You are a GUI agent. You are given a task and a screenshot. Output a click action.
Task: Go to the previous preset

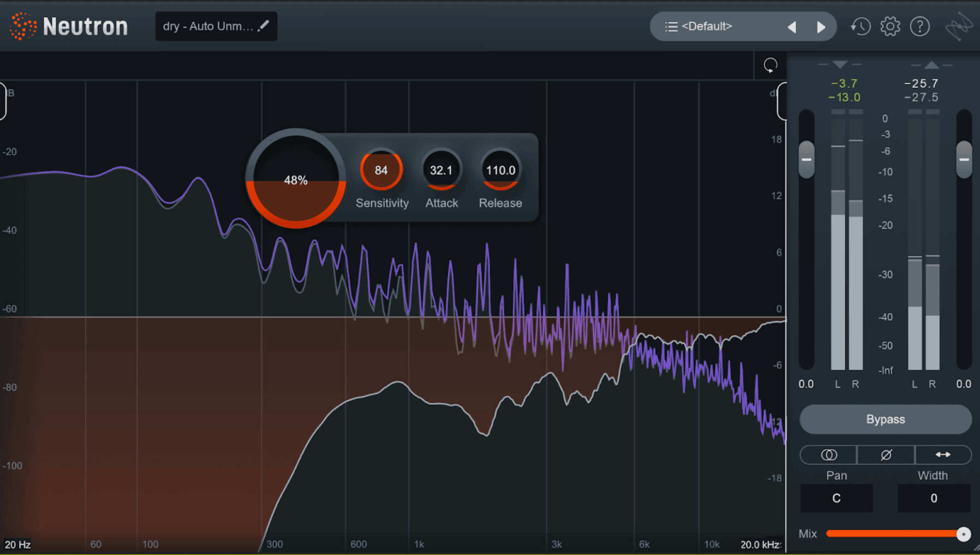792,27
